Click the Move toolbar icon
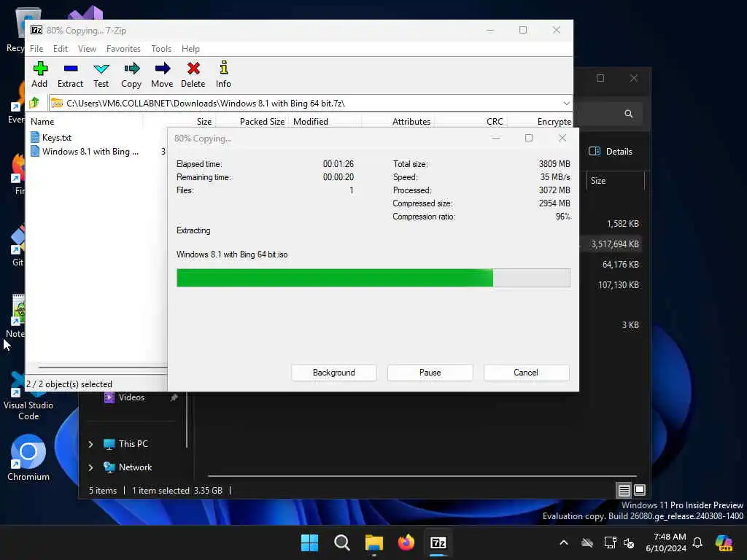The image size is (747, 560). (x=162, y=74)
